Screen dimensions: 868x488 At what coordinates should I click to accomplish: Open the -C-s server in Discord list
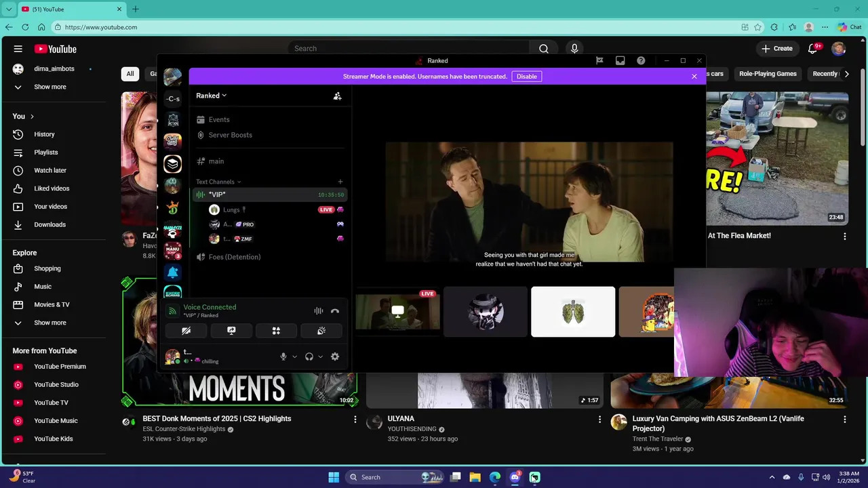tap(173, 99)
